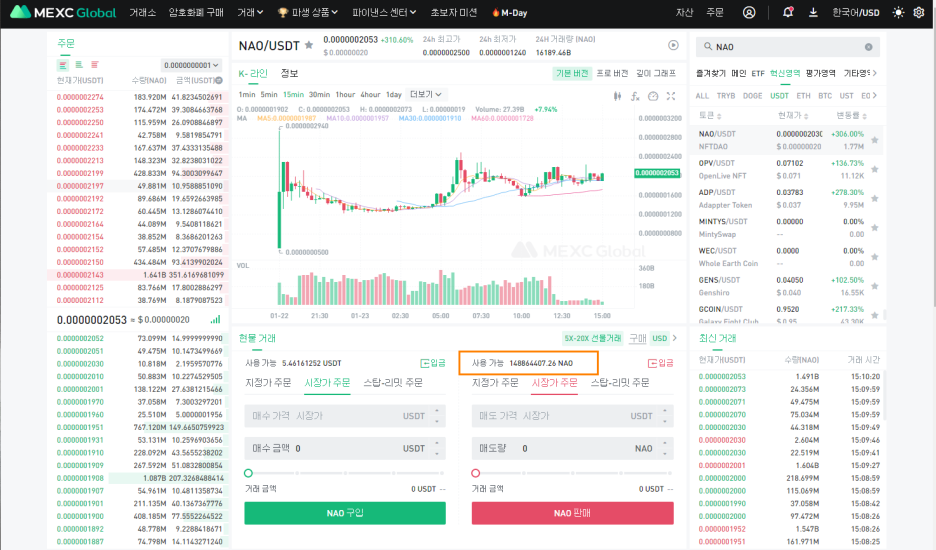Favorite NAO/USDT with the star beside title
The width and height of the screenshot is (936, 550).
pyautogui.click(x=309, y=45)
